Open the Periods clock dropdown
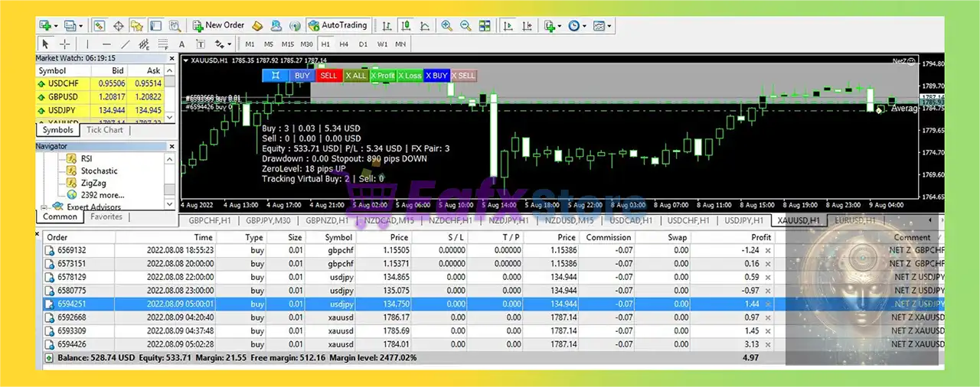Image resolution: width=980 pixels, height=387 pixels. pyautogui.click(x=584, y=25)
